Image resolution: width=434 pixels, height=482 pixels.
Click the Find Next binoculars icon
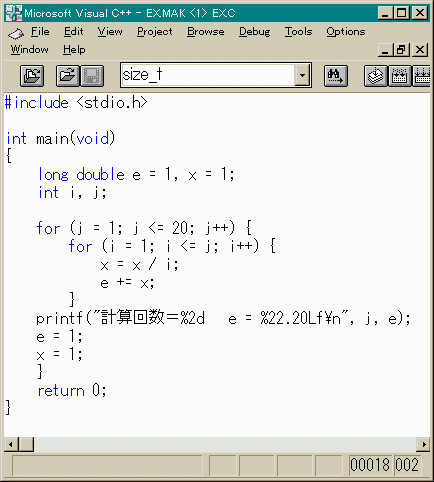[x=336, y=76]
